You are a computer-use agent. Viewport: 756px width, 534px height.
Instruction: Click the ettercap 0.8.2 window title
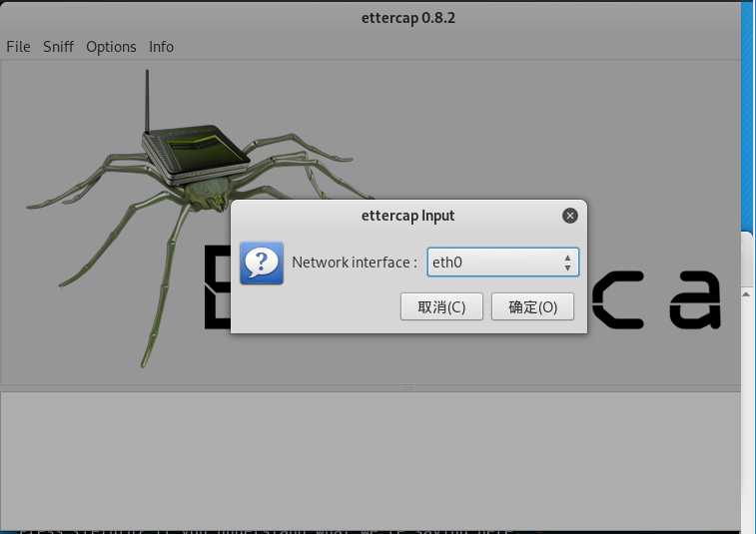pyautogui.click(x=407, y=18)
